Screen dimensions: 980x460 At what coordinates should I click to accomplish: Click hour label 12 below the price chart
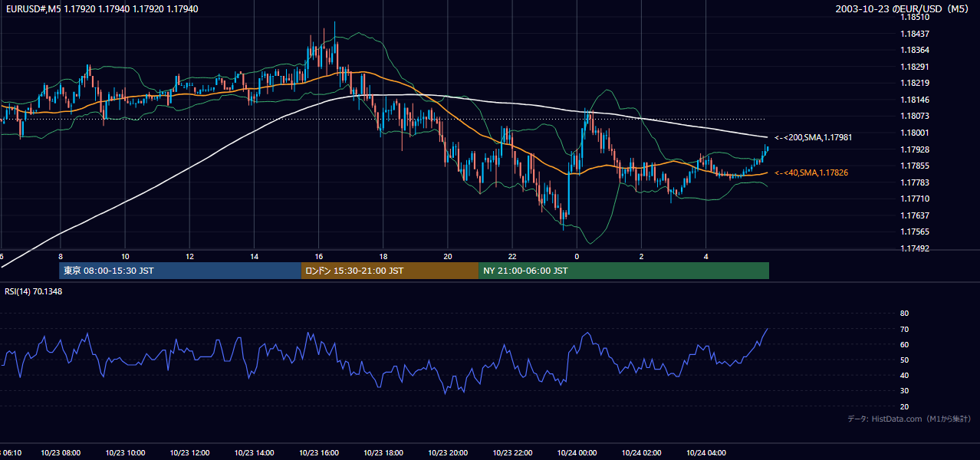click(189, 257)
